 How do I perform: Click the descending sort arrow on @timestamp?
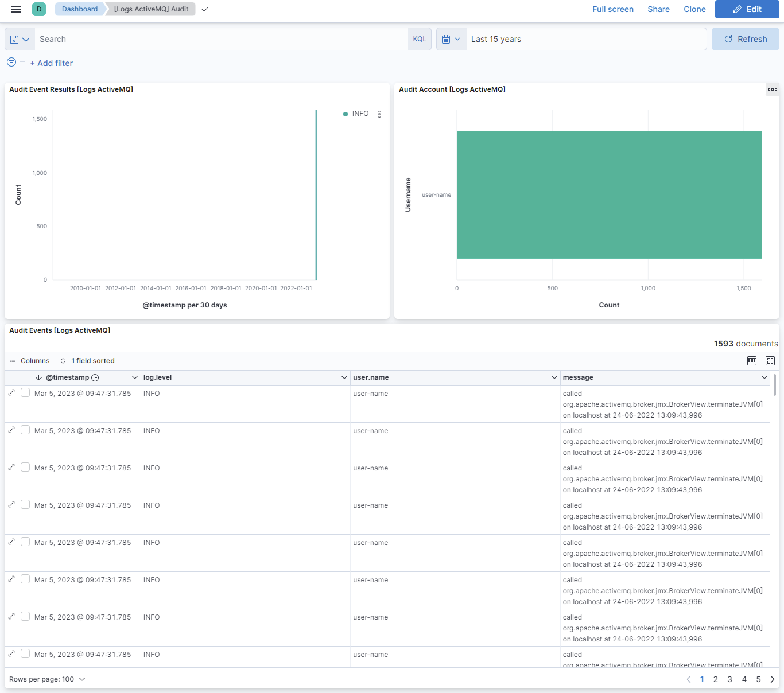pos(38,377)
